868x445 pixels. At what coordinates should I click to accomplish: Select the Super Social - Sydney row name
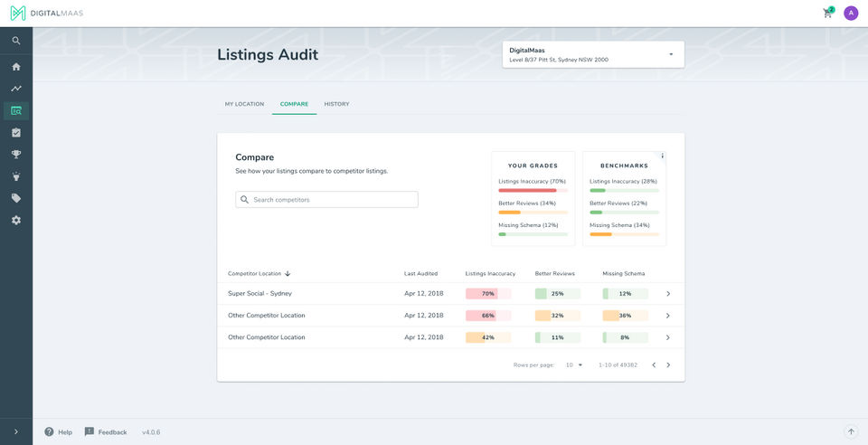click(x=259, y=293)
